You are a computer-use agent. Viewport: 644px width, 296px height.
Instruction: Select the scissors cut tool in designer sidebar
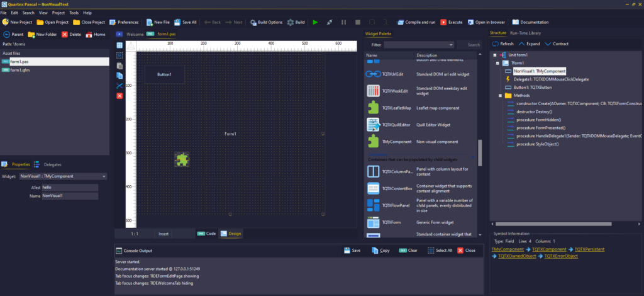click(119, 86)
